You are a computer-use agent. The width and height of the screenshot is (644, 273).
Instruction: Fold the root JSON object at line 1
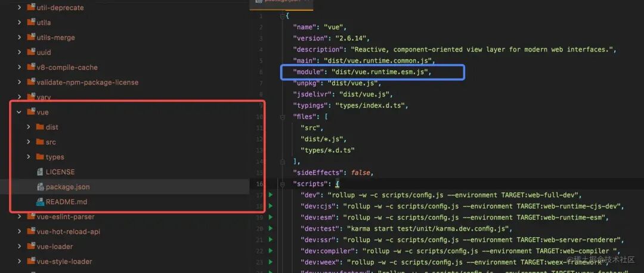tap(281, 16)
